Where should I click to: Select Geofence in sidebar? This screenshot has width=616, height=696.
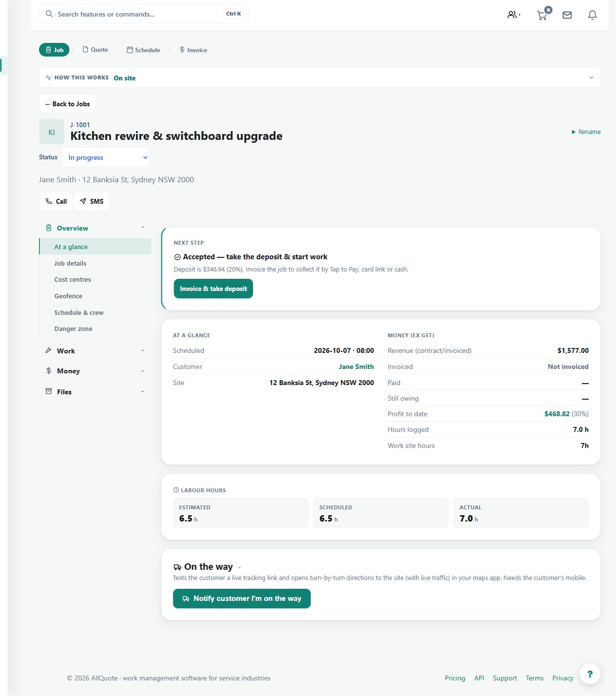[95, 296]
